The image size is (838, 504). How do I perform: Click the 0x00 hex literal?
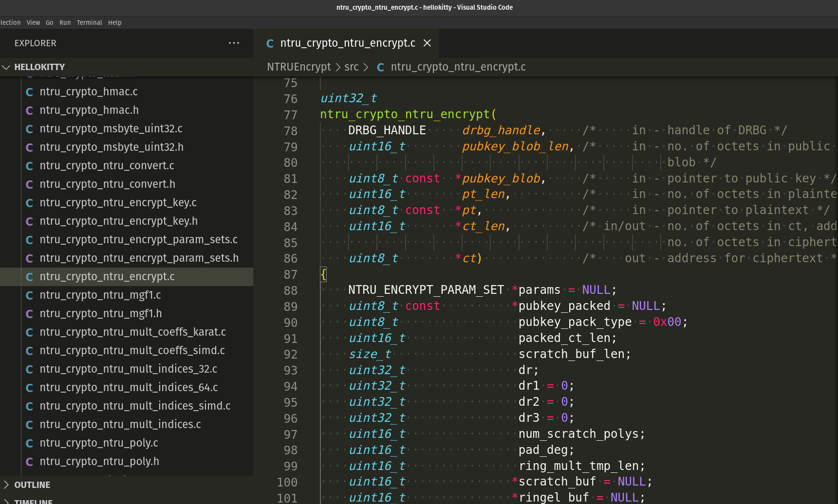coord(667,322)
